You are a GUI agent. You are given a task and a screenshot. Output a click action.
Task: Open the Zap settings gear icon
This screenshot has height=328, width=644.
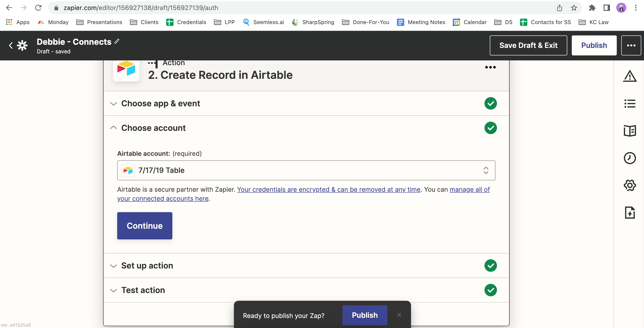(629, 186)
